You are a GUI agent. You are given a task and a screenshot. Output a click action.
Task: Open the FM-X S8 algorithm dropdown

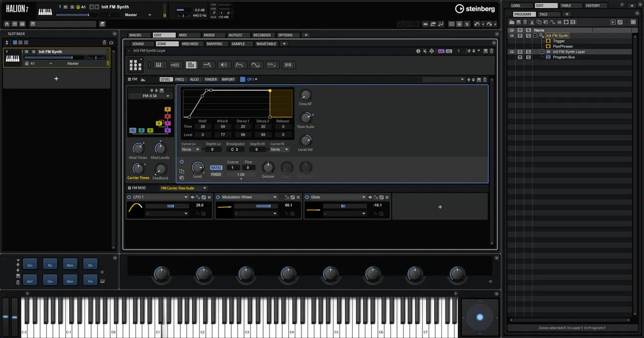(x=150, y=96)
